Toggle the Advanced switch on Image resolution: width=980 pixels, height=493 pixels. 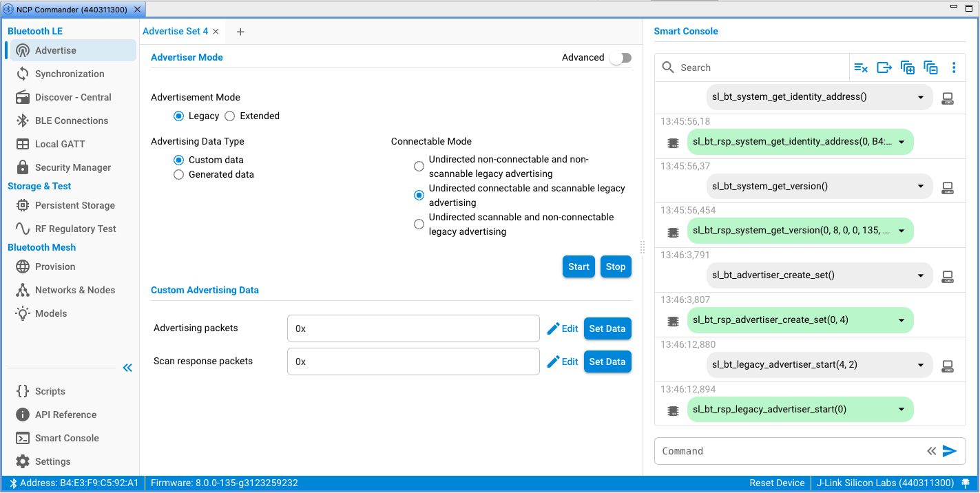pos(620,58)
